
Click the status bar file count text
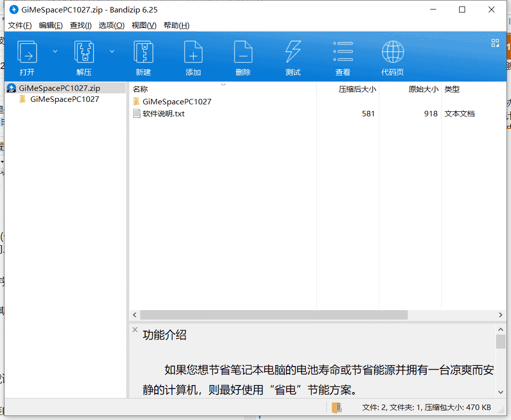[426, 408]
